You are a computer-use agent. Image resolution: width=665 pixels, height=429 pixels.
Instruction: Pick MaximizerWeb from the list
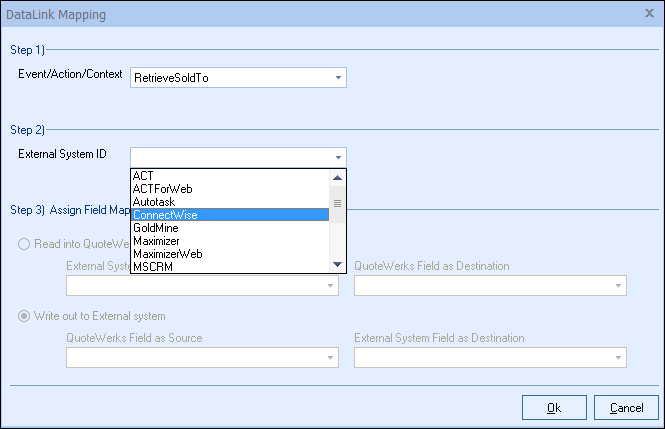pos(167,254)
